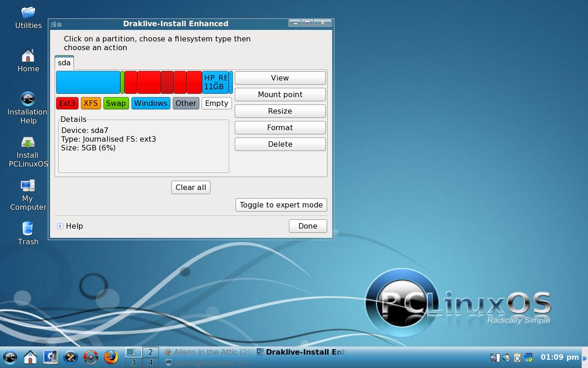Viewport: 588px width, 368px height.
Task: Open the Utilities folder on the desktop
Action: pyautogui.click(x=28, y=17)
